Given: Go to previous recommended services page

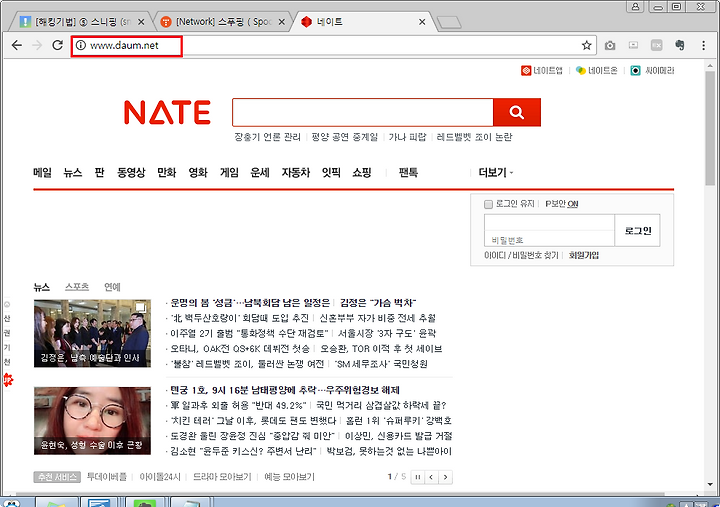Looking at the screenshot, I should coord(431,477).
